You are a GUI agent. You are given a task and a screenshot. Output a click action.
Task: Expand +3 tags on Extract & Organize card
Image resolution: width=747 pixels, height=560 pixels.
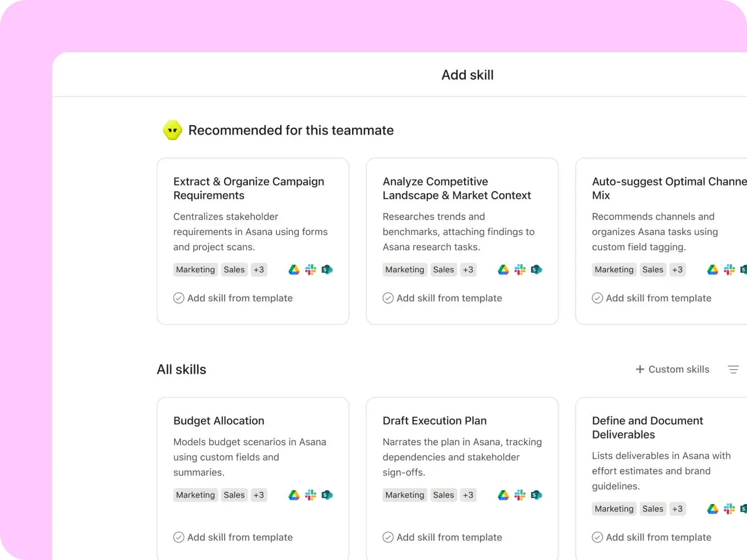[259, 270]
